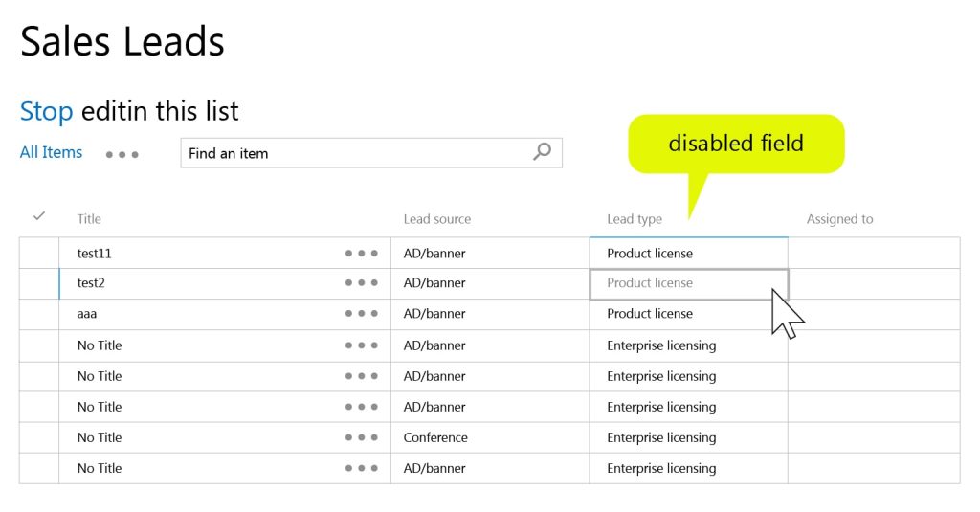Open ellipsis menu of the Conference row
980x512 pixels.
[361, 437]
